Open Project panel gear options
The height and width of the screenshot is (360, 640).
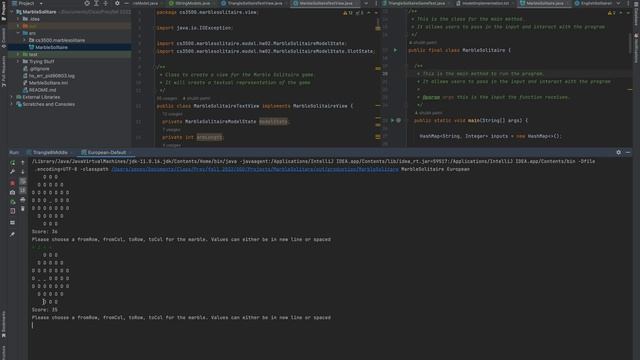point(117,3)
